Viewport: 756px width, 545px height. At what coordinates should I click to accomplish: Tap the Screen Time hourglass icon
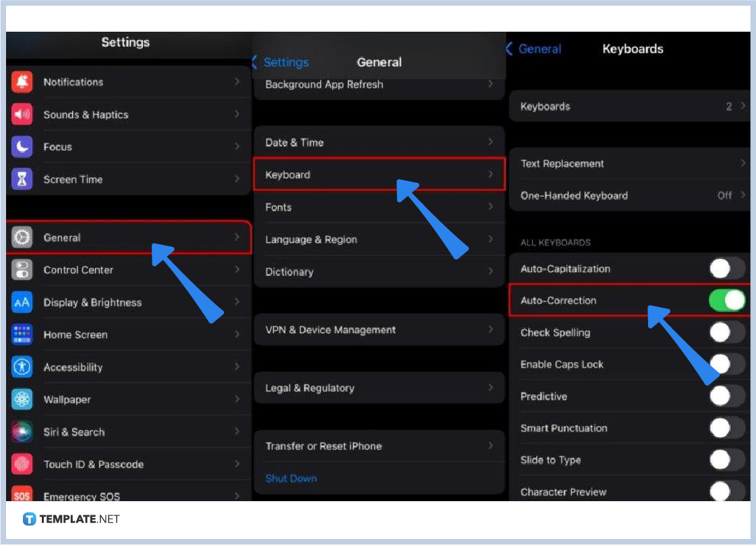click(x=22, y=179)
